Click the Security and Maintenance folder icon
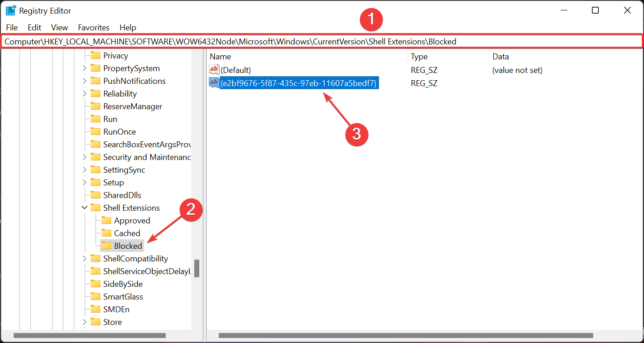 95,157
